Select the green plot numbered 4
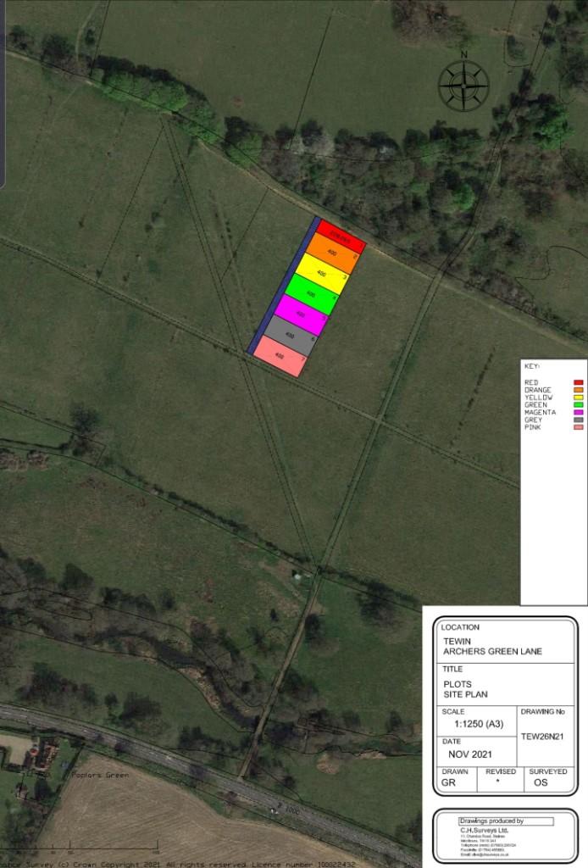588x868 pixels. (x=310, y=294)
